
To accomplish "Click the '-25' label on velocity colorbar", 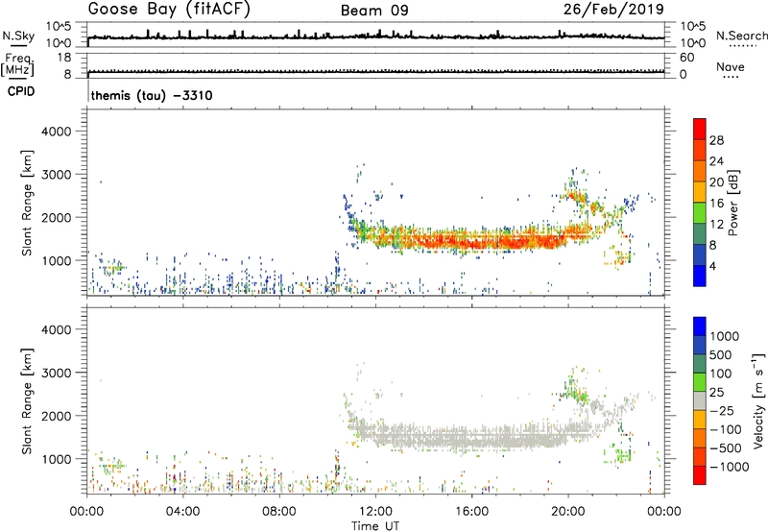I will 721,411.
